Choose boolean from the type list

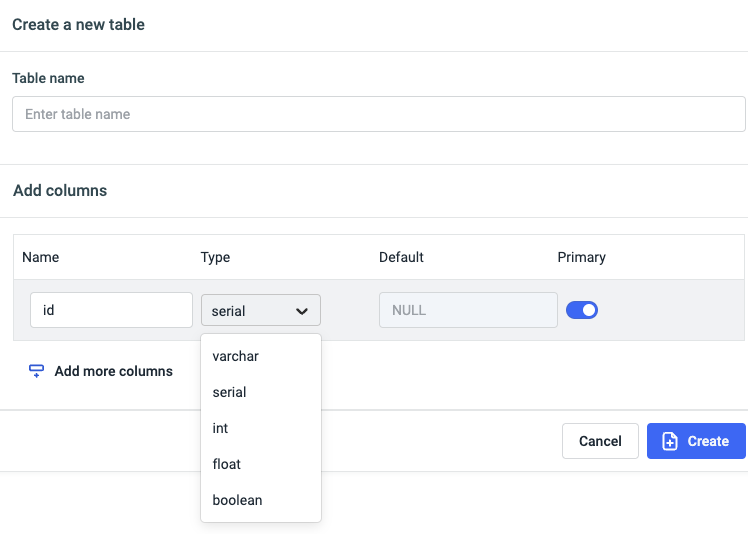[238, 500]
